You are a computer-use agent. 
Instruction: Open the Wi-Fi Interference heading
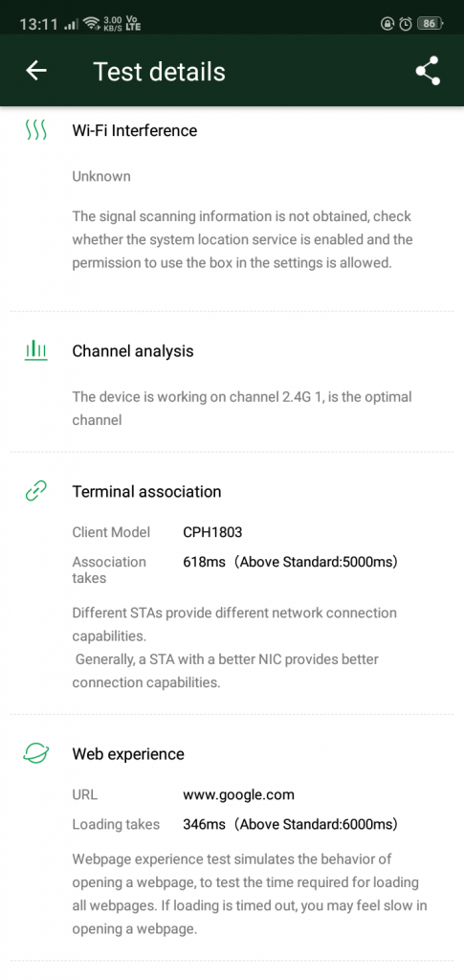pos(134,130)
